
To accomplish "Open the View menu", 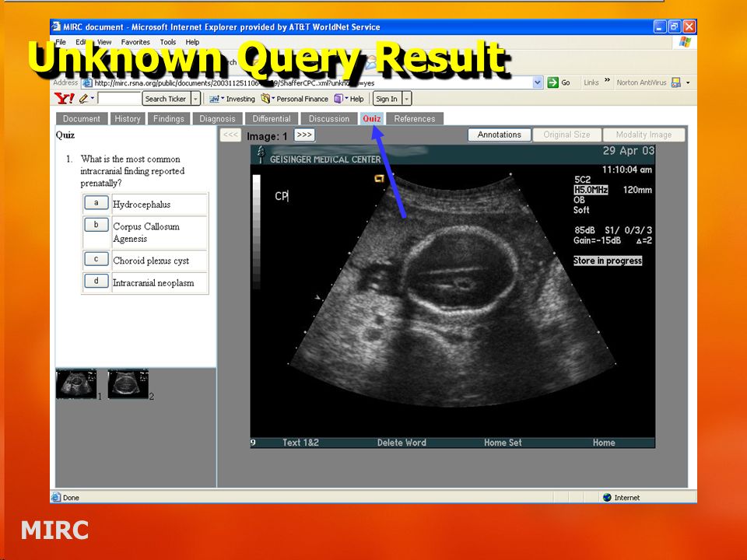I will (103, 42).
